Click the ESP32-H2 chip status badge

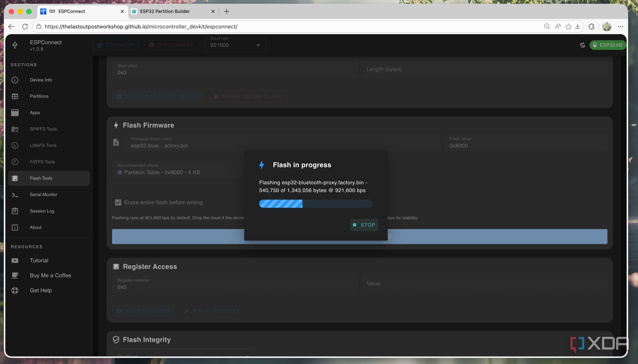pyautogui.click(x=608, y=45)
